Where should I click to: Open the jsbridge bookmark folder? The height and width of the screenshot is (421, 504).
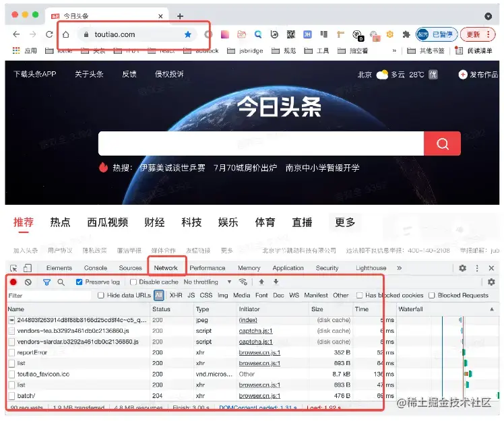click(x=245, y=51)
